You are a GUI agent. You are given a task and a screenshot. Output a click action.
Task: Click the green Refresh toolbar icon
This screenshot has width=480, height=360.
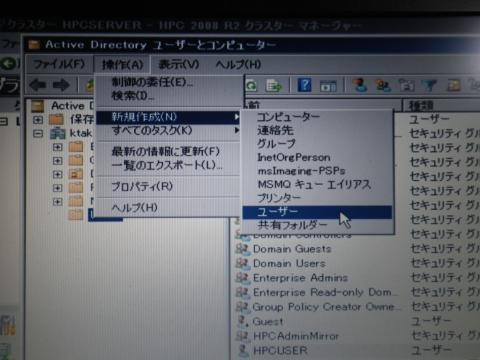(x=251, y=86)
